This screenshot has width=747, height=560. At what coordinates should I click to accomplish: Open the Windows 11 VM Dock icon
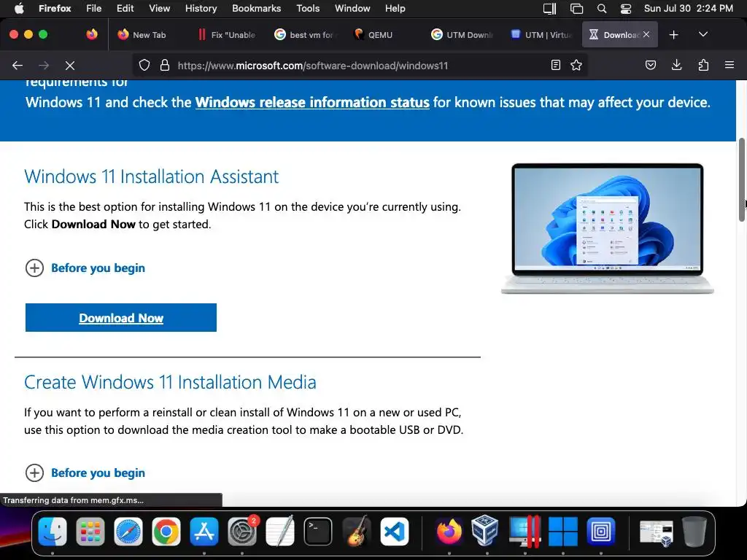tap(562, 532)
